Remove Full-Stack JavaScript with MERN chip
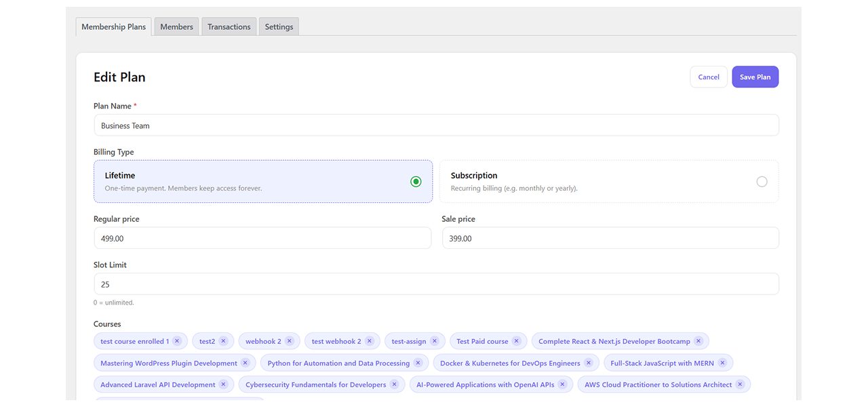Image resolution: width=868 pixels, height=407 pixels. point(722,363)
